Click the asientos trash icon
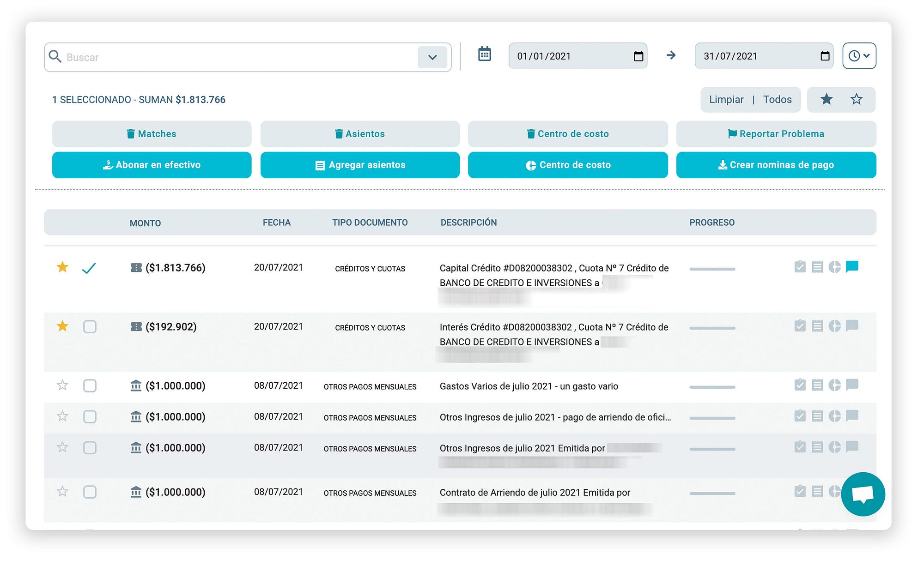The width and height of the screenshot is (924, 566). coord(337,133)
